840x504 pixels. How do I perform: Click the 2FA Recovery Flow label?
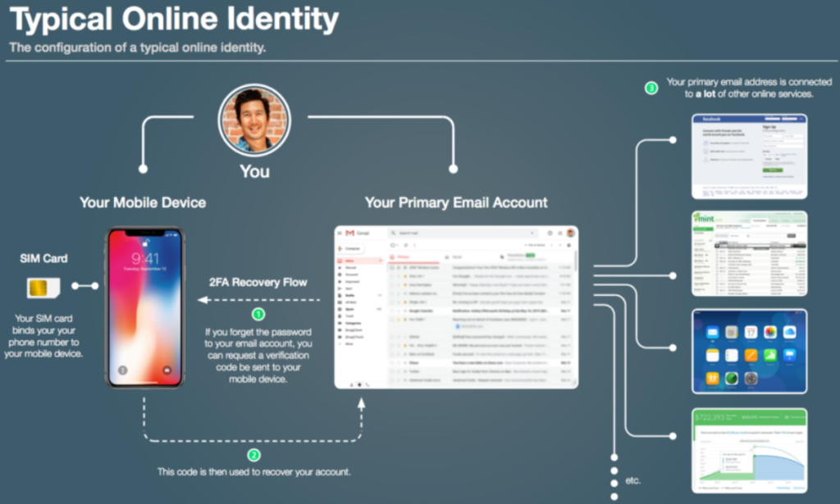click(258, 282)
